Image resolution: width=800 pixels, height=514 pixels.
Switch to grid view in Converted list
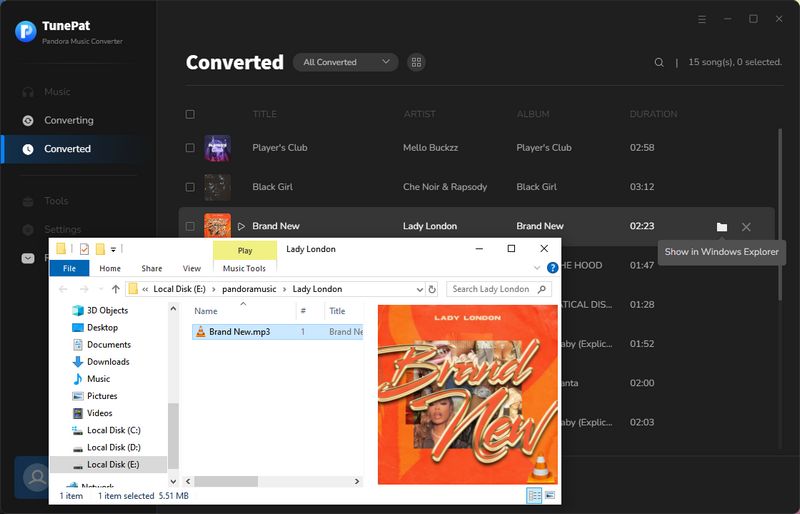tap(416, 62)
